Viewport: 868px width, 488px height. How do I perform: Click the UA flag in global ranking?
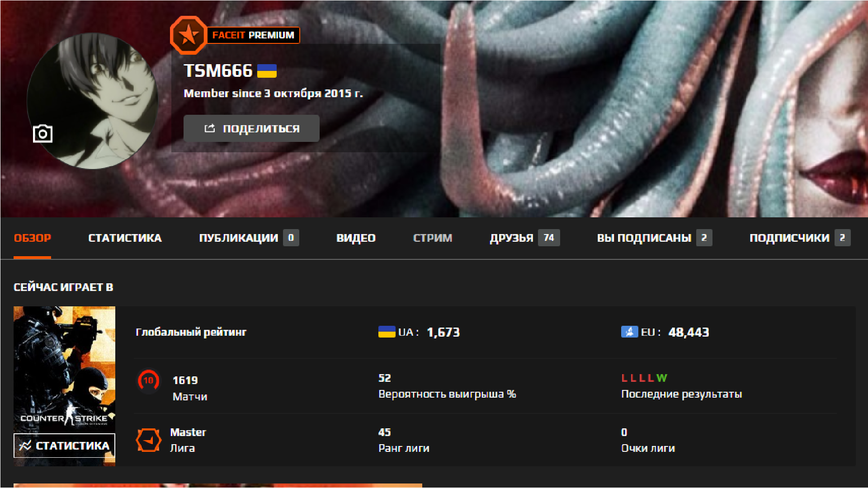(387, 332)
